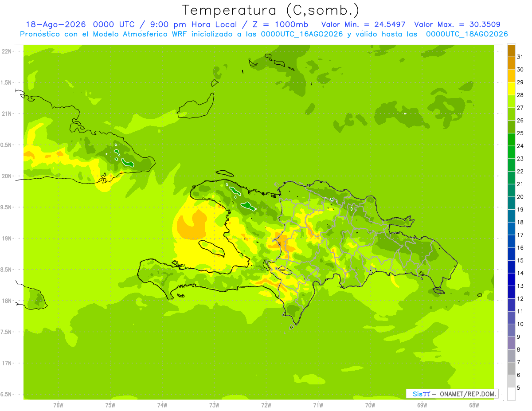This screenshot has width=532, height=411.
Task: Click the colorbar label "31"
Action: [520, 57]
